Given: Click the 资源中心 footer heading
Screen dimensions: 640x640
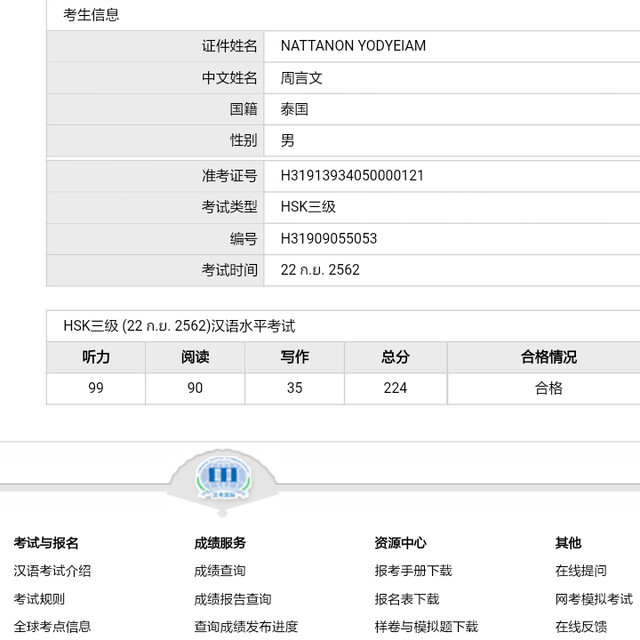Looking at the screenshot, I should click(x=400, y=543).
